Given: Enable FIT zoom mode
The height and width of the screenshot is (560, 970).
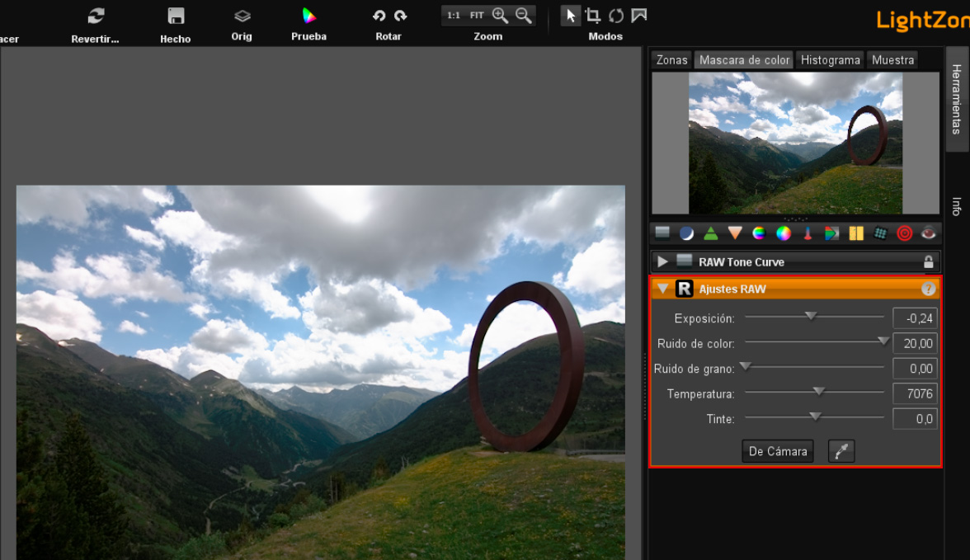Looking at the screenshot, I should coord(477,15).
